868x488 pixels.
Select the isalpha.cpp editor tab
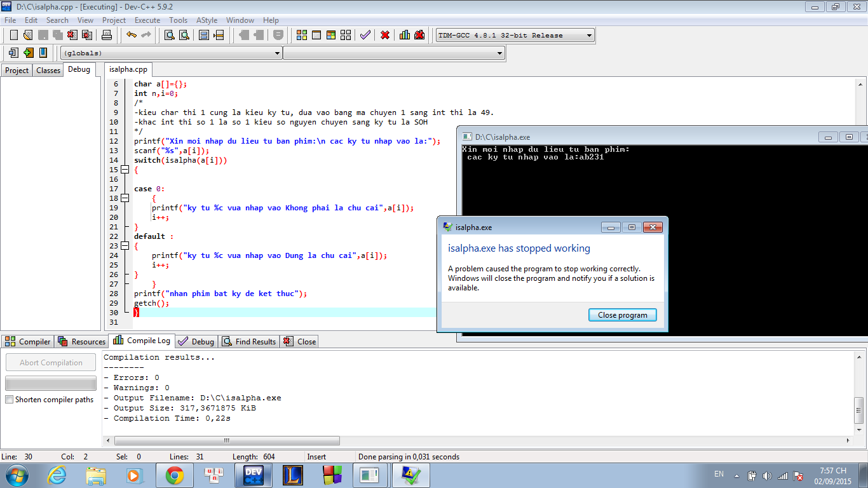click(128, 69)
